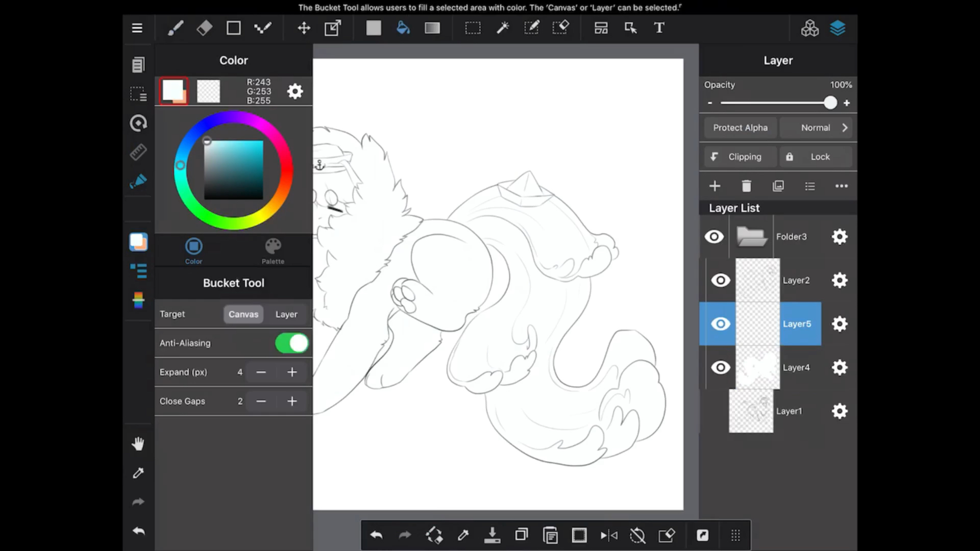Click the Opacity slider handle
This screenshot has height=551, width=980.
coord(830,103)
